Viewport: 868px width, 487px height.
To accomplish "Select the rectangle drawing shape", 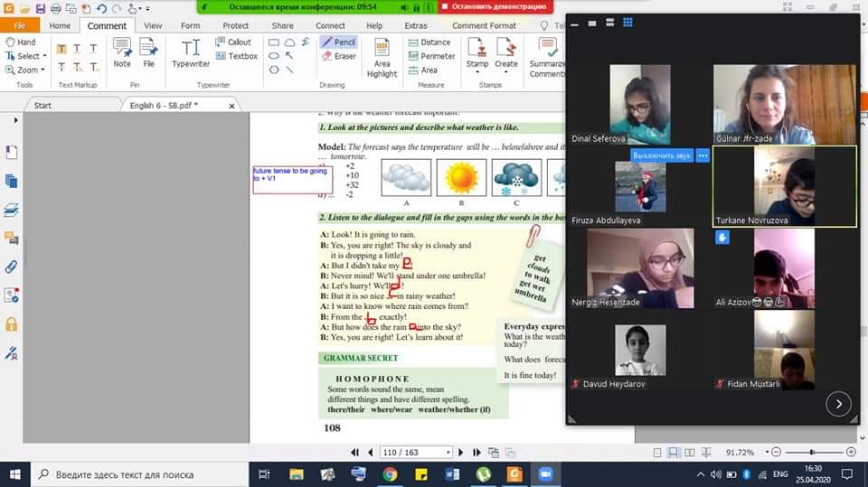I will (x=273, y=42).
